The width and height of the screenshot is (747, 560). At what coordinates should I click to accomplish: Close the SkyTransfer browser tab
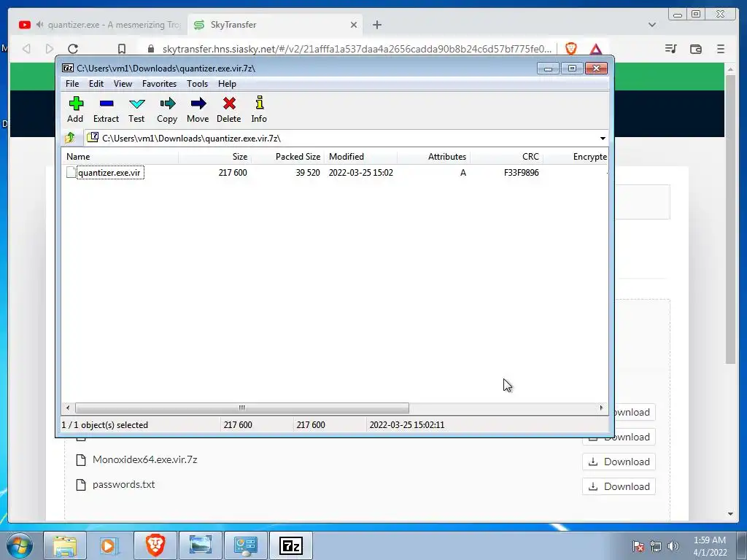point(354,25)
